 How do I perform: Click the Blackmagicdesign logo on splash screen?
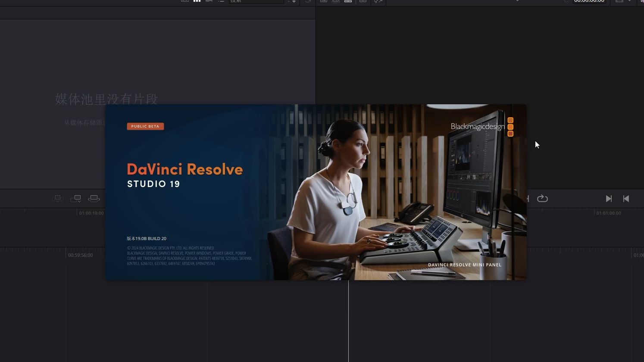click(x=482, y=127)
